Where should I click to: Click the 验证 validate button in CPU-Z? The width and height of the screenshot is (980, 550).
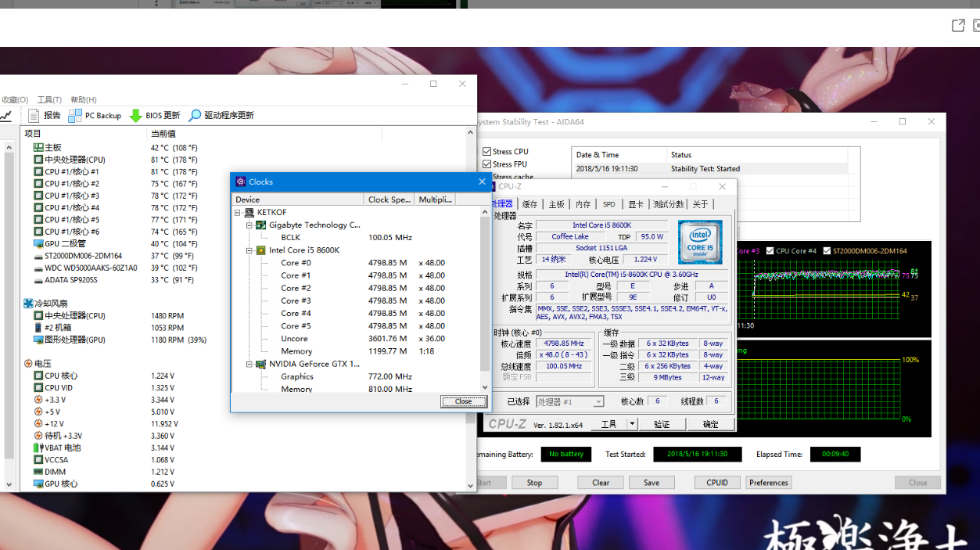tap(662, 422)
